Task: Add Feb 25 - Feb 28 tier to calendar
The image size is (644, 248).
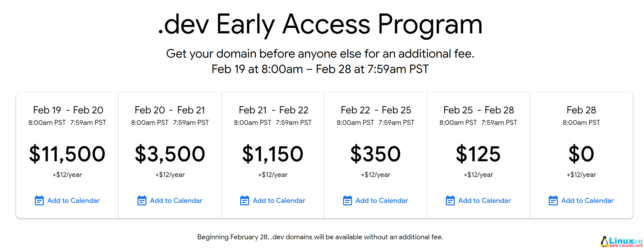Action: [478, 201]
